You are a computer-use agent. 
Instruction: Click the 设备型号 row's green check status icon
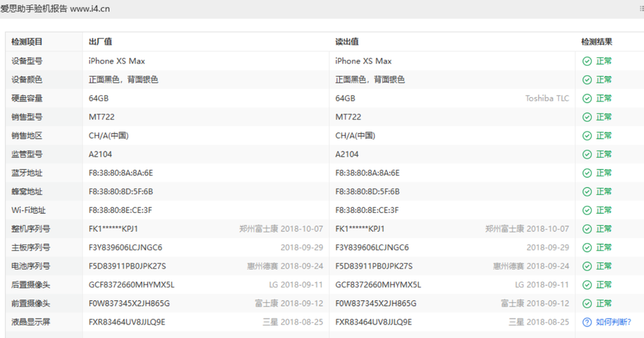point(587,61)
